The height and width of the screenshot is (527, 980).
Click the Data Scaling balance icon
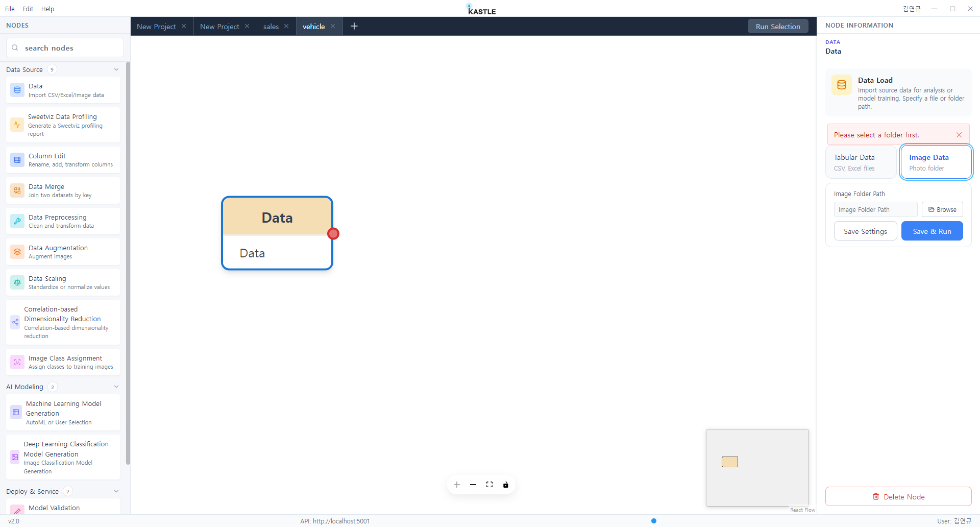click(17, 282)
